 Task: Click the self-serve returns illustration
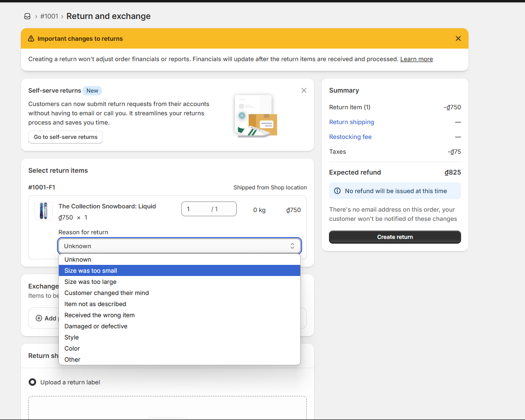256,116
